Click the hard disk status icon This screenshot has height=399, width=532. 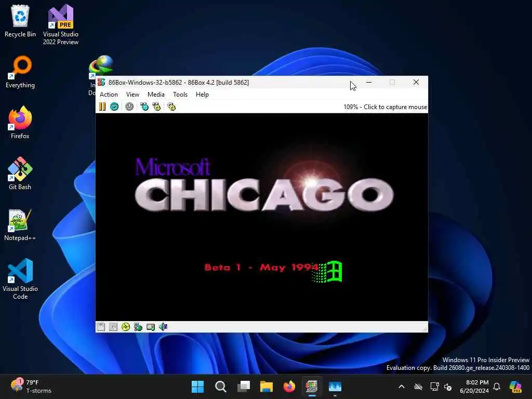(150, 327)
